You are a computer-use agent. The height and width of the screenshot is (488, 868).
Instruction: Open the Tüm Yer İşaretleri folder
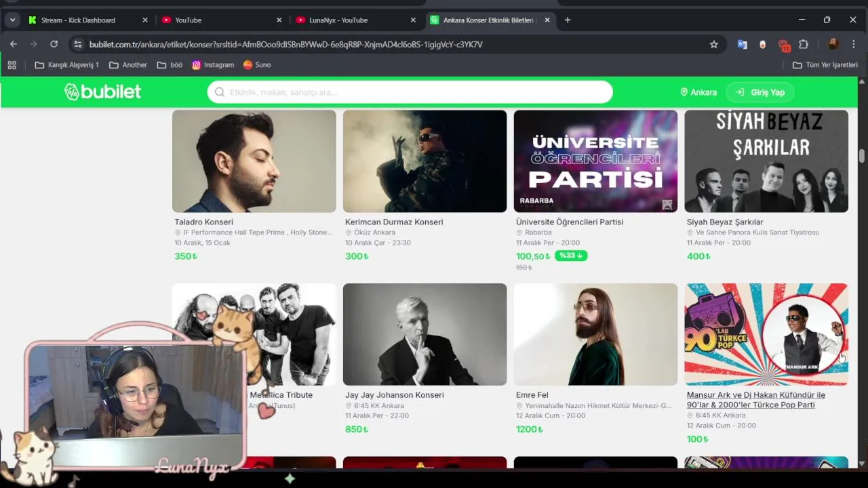tap(825, 65)
